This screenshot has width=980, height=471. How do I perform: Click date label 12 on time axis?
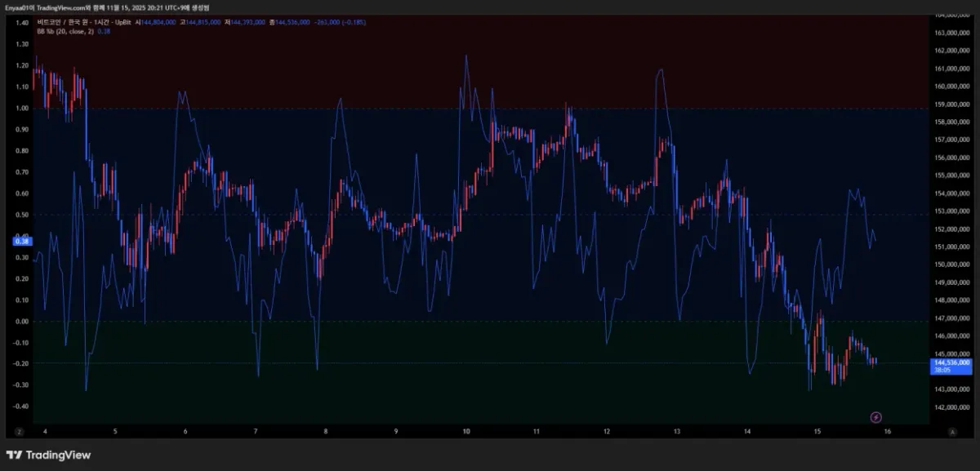pyautogui.click(x=606, y=430)
